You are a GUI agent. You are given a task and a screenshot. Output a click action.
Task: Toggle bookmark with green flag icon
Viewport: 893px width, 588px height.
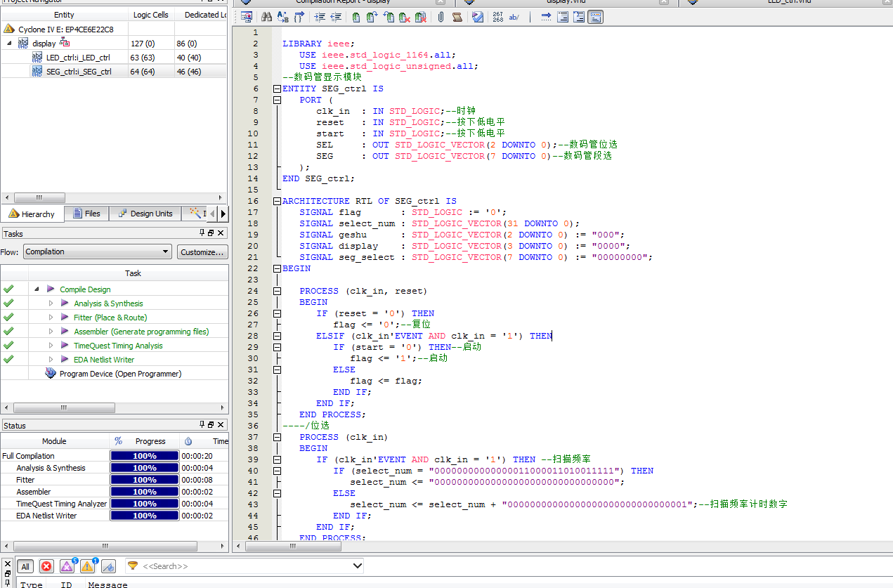pos(356,17)
